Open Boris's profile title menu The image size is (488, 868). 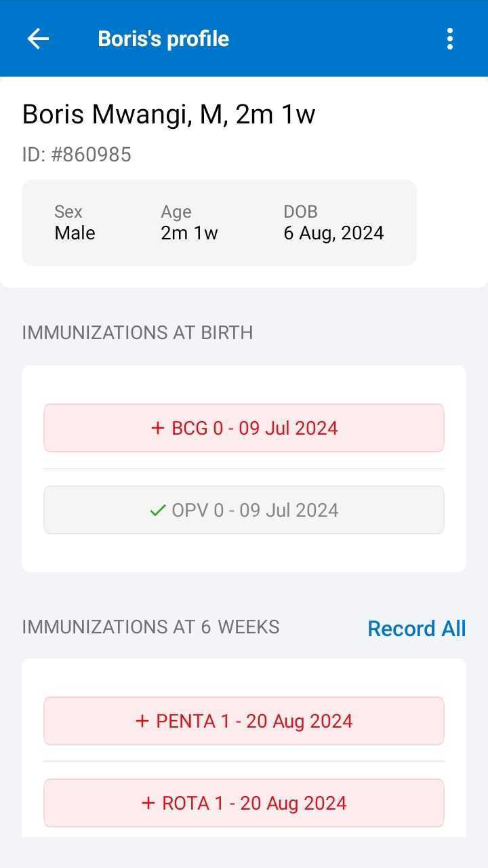(163, 39)
